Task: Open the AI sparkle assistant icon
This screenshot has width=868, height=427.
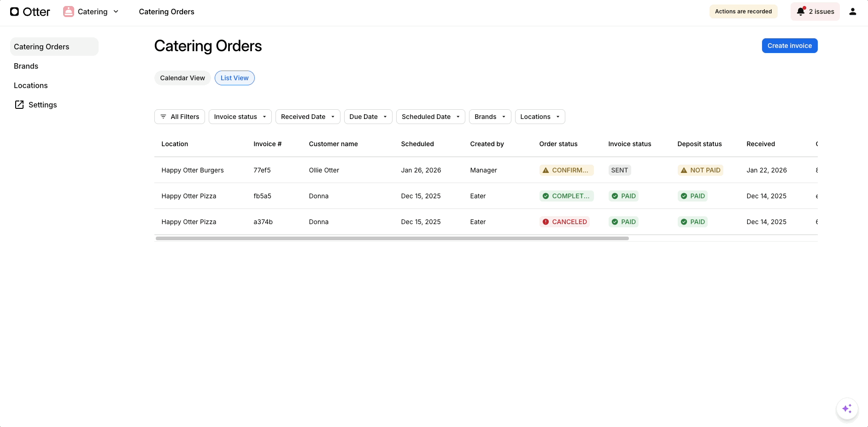Action: click(847, 409)
